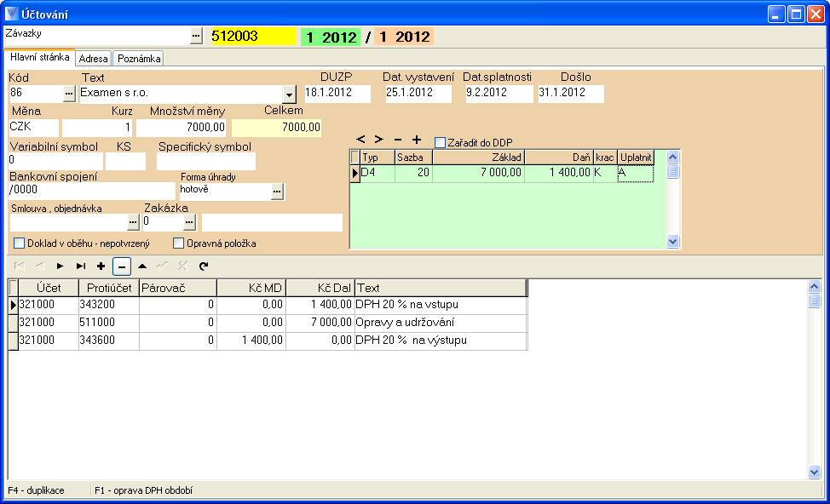This screenshot has width=830, height=504.
Task: Check Doklad v oběhu - nepotvrzený
Action: point(19,243)
